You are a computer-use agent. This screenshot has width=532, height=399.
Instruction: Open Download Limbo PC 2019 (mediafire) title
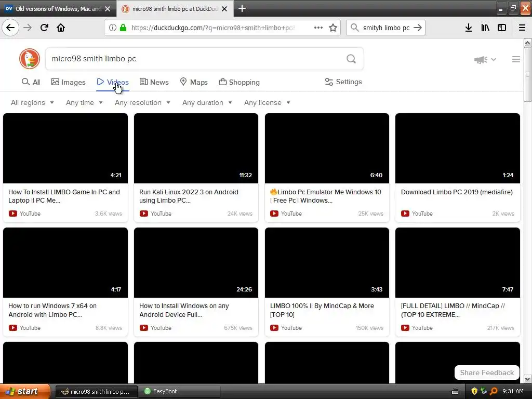point(457,192)
